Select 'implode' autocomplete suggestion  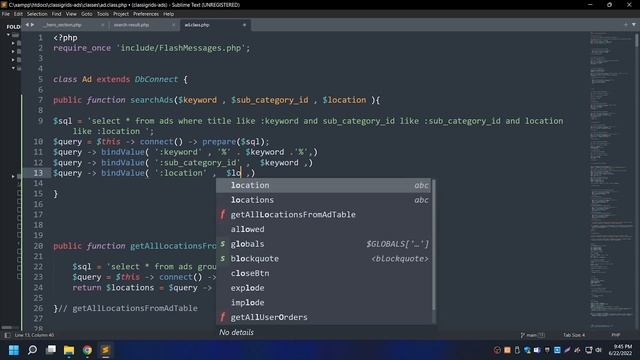pyautogui.click(x=323, y=303)
